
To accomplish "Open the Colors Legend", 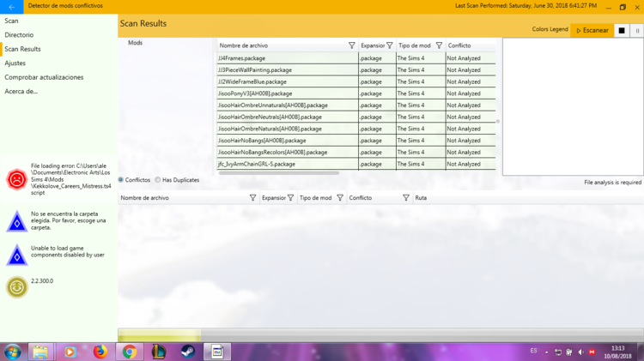I will point(550,29).
